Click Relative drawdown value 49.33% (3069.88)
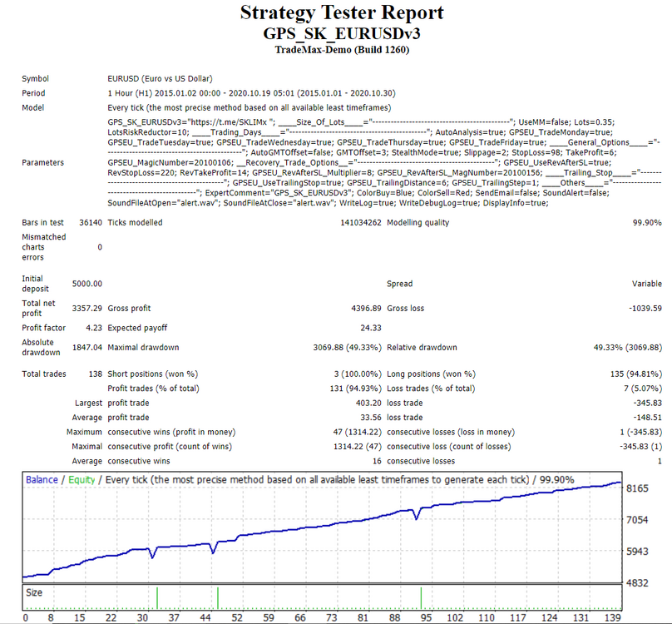Image resolution: width=672 pixels, height=624 pixels. [627, 348]
